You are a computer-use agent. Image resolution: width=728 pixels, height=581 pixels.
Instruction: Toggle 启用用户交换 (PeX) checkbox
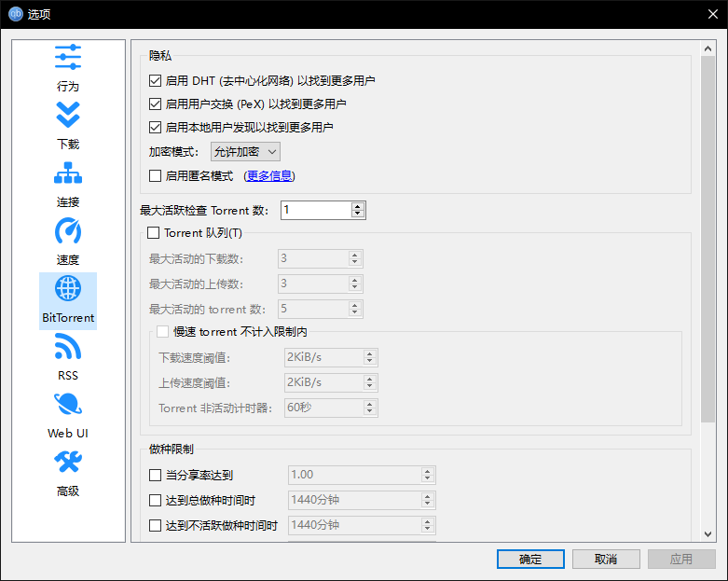click(155, 104)
